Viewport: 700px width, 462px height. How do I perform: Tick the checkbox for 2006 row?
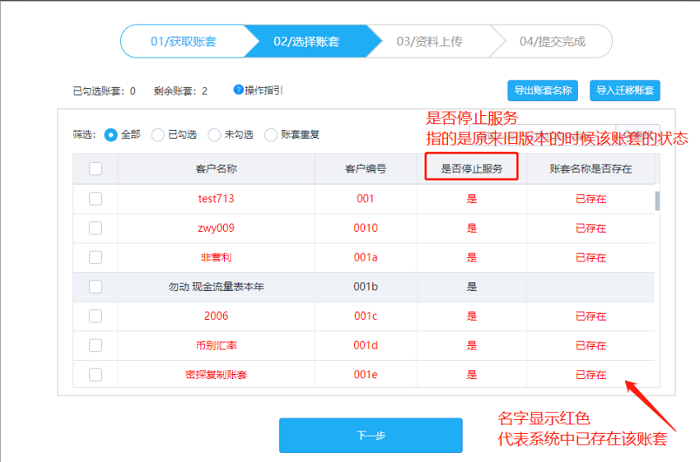pos(95,316)
